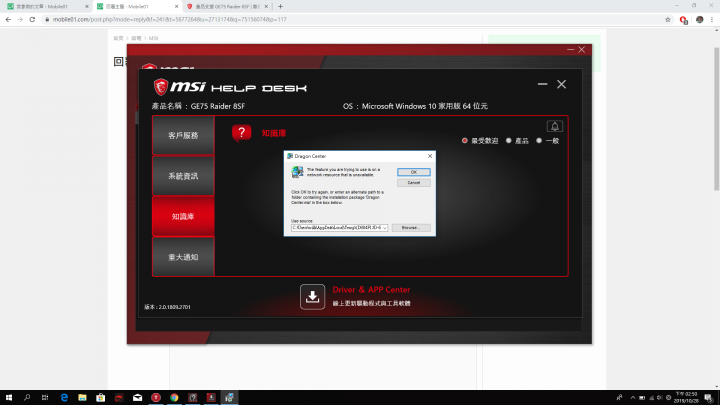Open the Windows Start menu
Screen dimensions: 720x405
(9, 398)
